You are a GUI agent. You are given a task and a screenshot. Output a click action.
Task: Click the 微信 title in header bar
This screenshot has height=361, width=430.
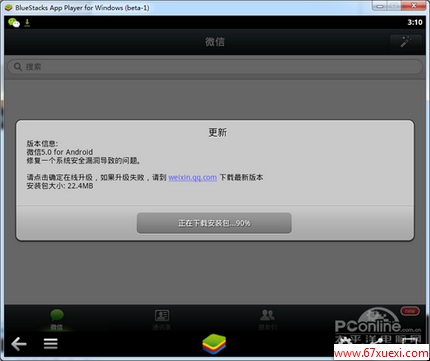[215, 42]
